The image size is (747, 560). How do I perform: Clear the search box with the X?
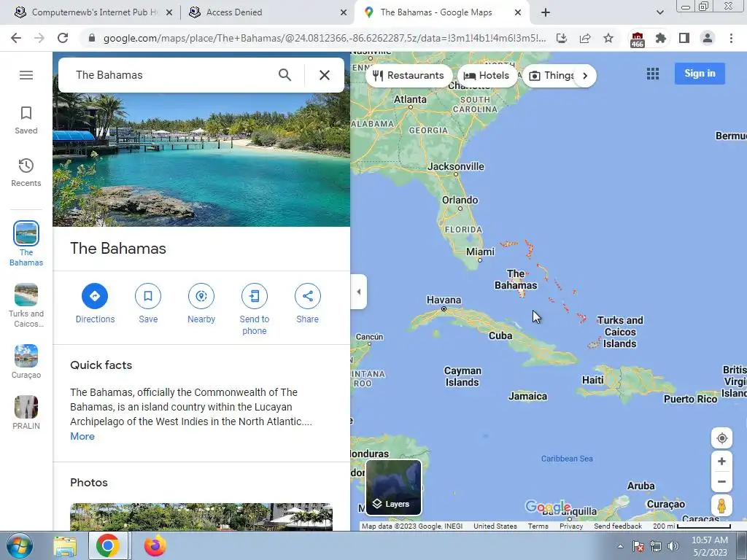(x=325, y=75)
